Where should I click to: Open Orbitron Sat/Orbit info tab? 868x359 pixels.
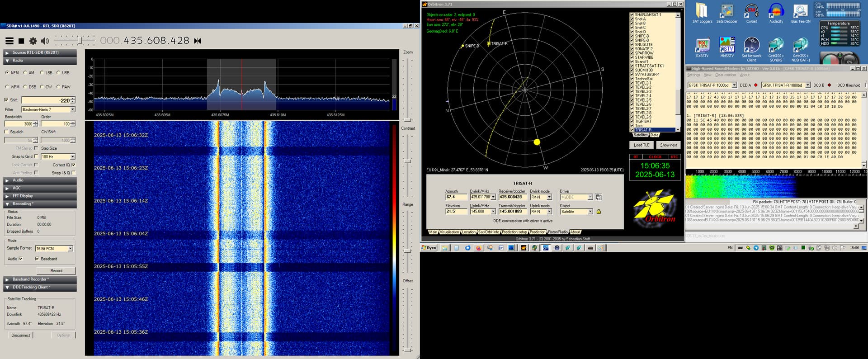pos(489,232)
